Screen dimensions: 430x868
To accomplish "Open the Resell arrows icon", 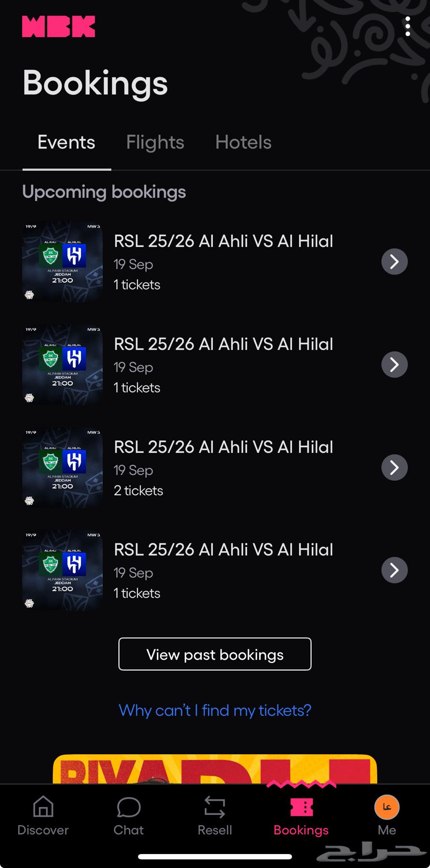I will [215, 807].
